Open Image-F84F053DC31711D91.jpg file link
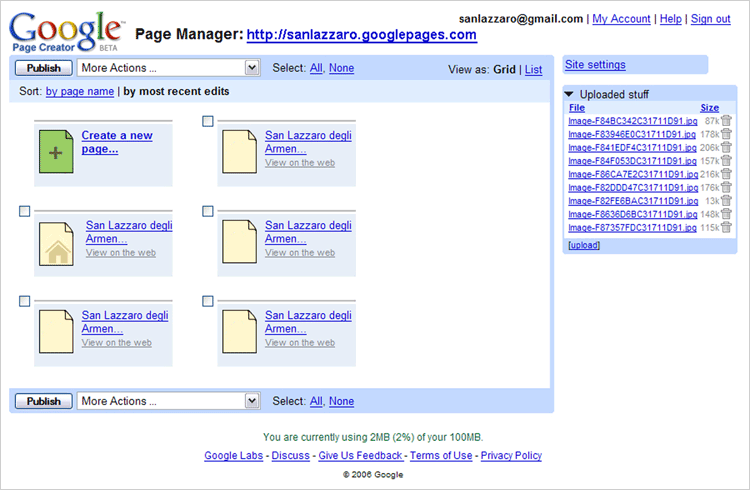Image resolution: width=750 pixels, height=490 pixels. tap(632, 161)
